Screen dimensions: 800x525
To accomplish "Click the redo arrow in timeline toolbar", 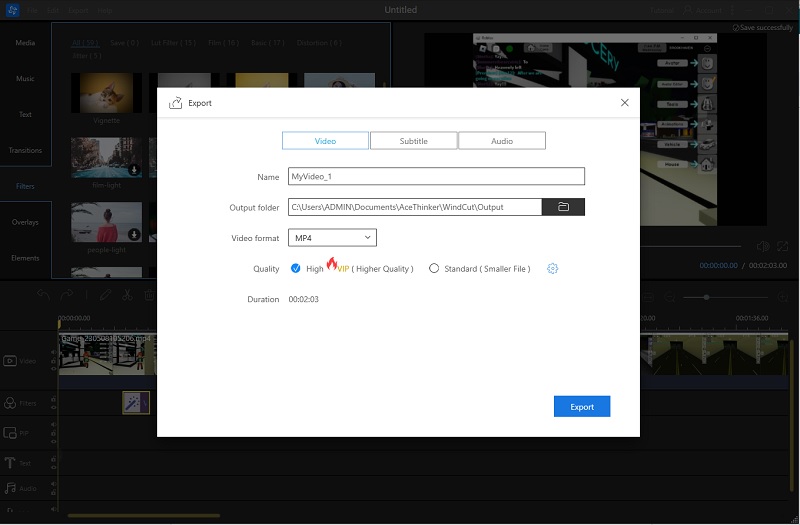I will (67, 295).
